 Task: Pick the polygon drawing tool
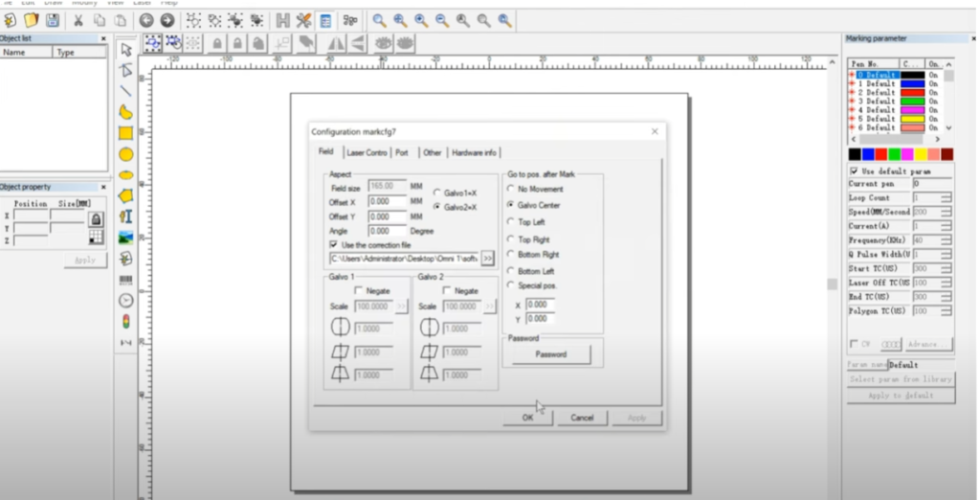125,195
